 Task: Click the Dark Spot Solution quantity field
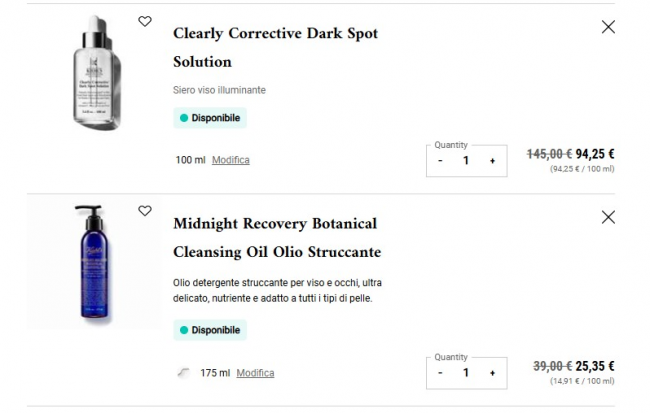pyautogui.click(x=466, y=161)
